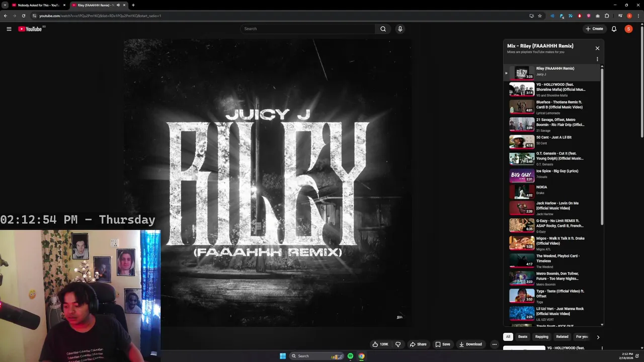Image resolution: width=644 pixels, height=362 pixels.
Task: Play 50 Cent - Just A Lil Bit
Action: pyautogui.click(x=552, y=142)
